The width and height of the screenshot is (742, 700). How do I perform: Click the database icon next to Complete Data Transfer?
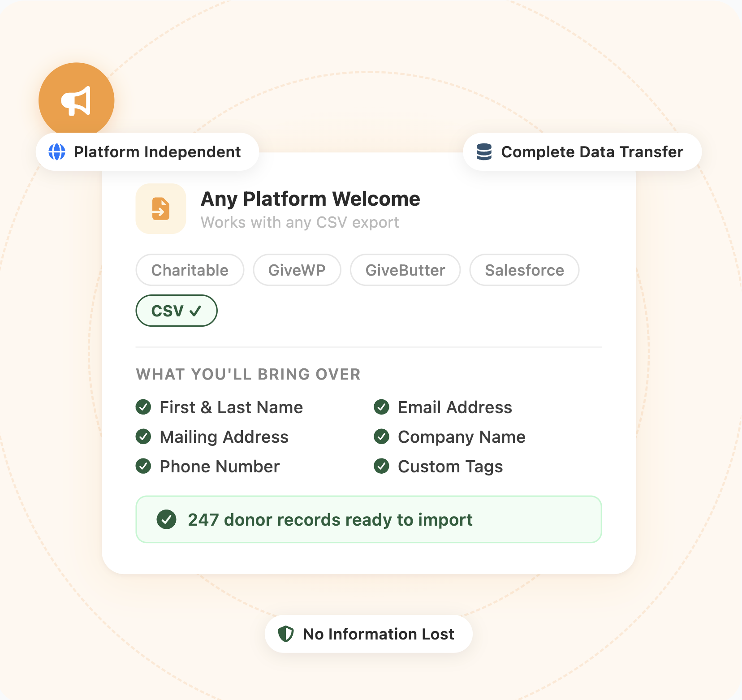(x=484, y=152)
